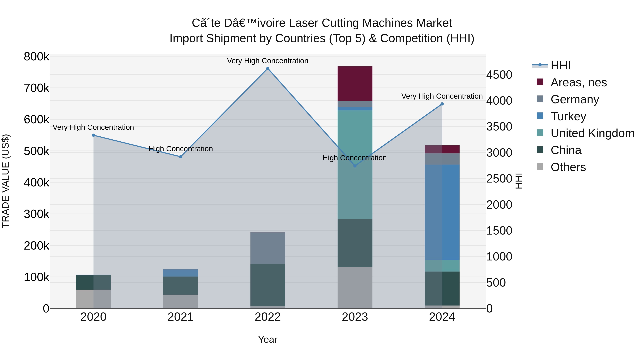644x362 pixels.
Task: Select the 2022 China bar segment
Action: tap(268, 285)
